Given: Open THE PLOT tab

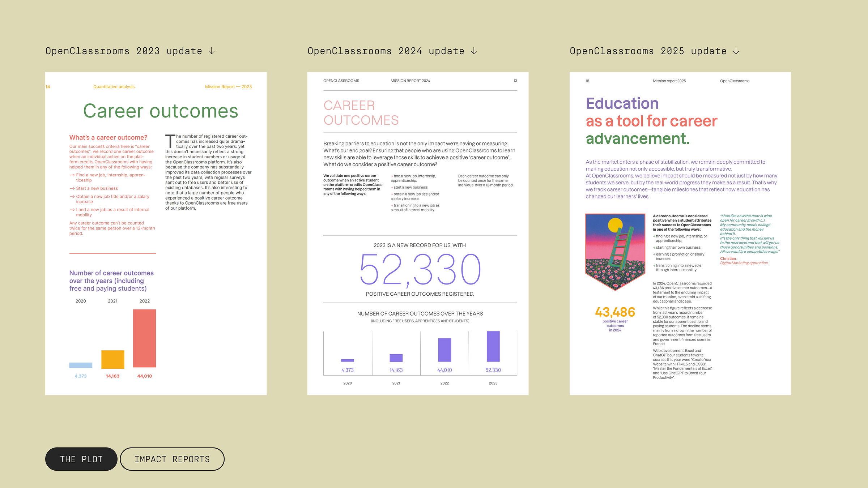Looking at the screenshot, I should [81, 459].
